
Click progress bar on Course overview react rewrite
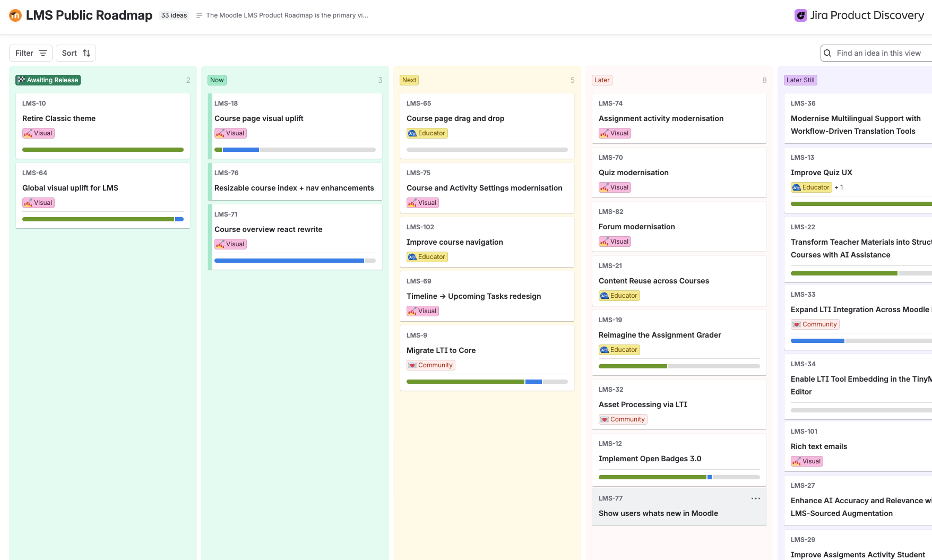(295, 261)
